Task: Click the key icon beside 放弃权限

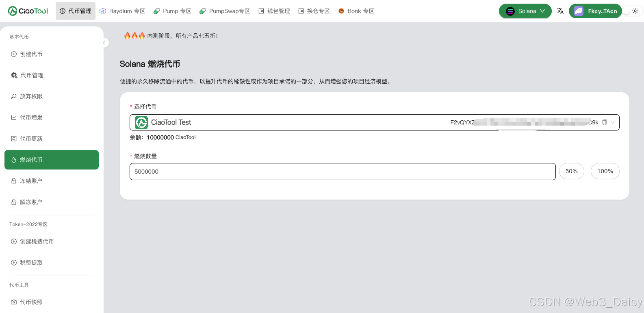Action: coord(14,96)
